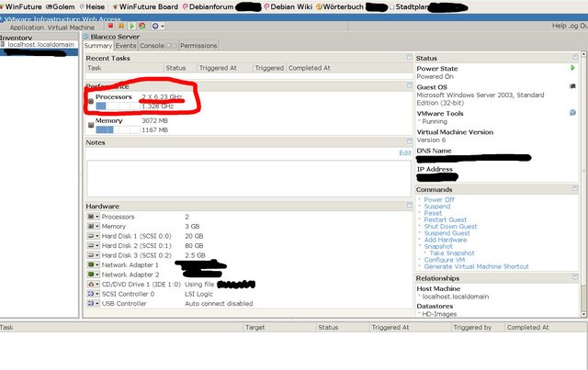Screen dimensions: 588x370
Task: Click the Add Hardware link
Action: click(445, 240)
